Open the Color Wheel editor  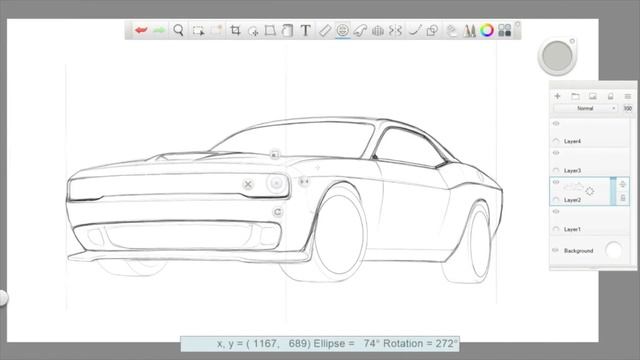pyautogui.click(x=487, y=30)
